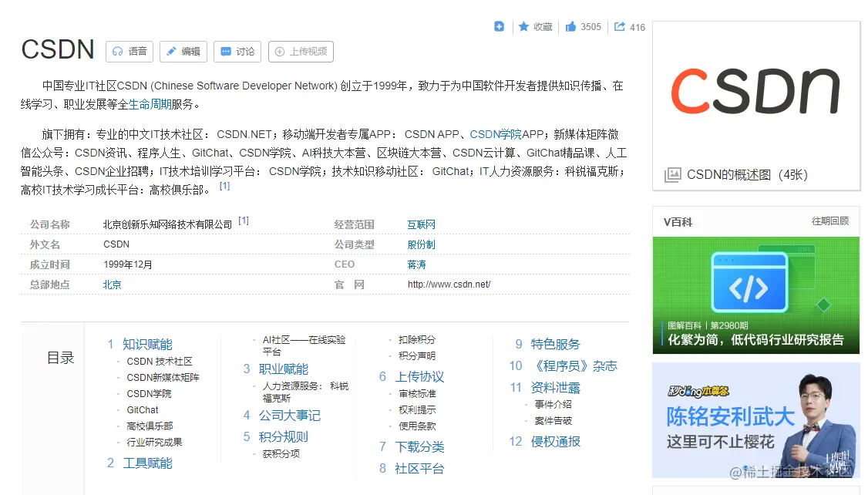
Task: Click the [1] reference after 高校俱乐部
Action: click(224, 186)
